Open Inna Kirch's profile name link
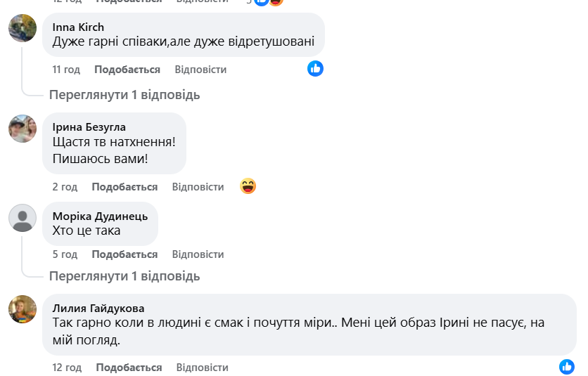 78,27
